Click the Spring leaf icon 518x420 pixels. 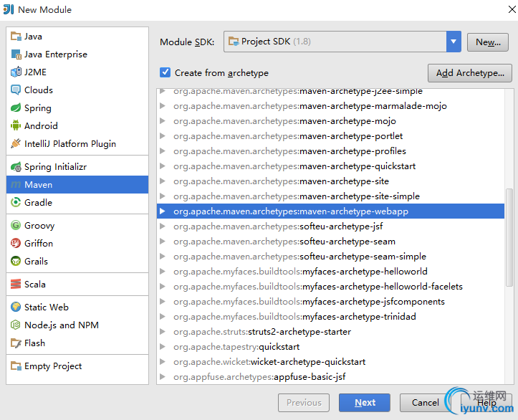pyautogui.click(x=16, y=108)
